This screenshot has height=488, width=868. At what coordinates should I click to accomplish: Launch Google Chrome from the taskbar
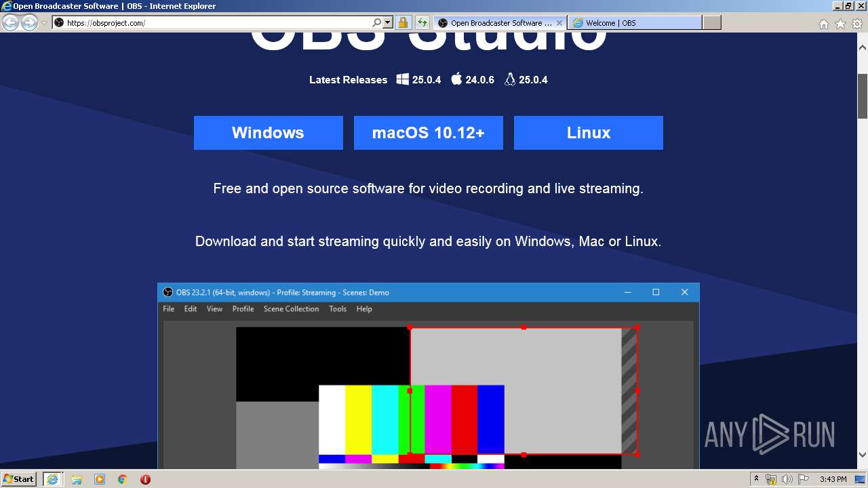(122, 479)
